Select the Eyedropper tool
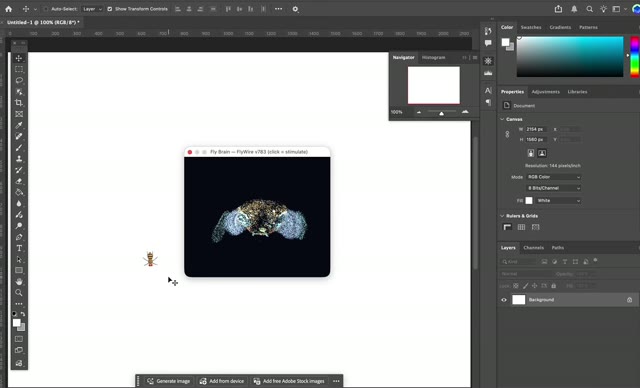640x388 pixels. click(x=19, y=125)
